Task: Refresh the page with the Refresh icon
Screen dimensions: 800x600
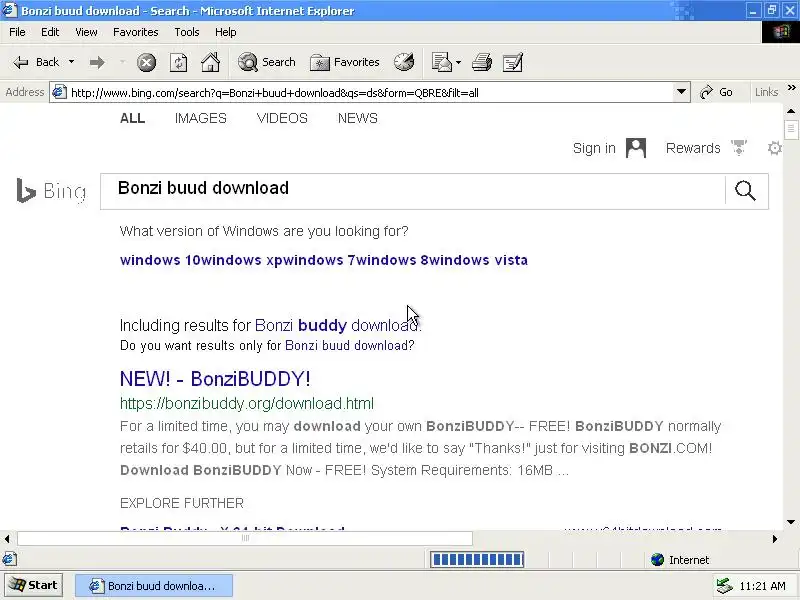Action: [x=178, y=63]
